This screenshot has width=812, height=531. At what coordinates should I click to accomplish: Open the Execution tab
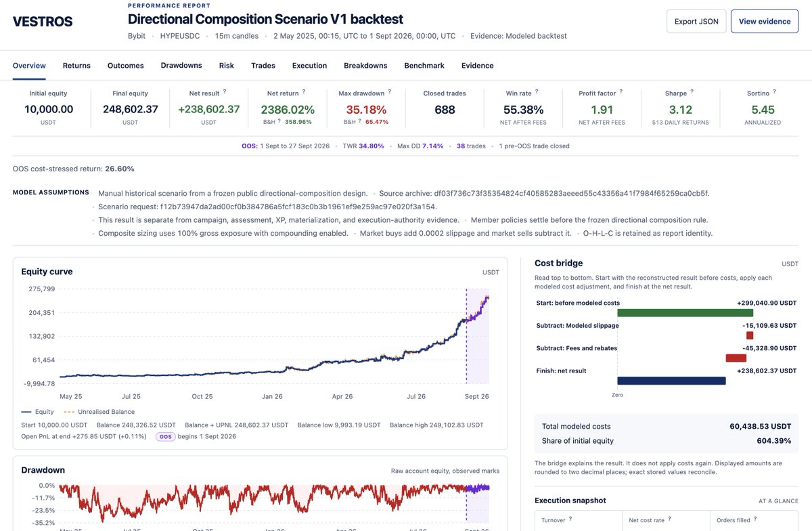(x=309, y=66)
